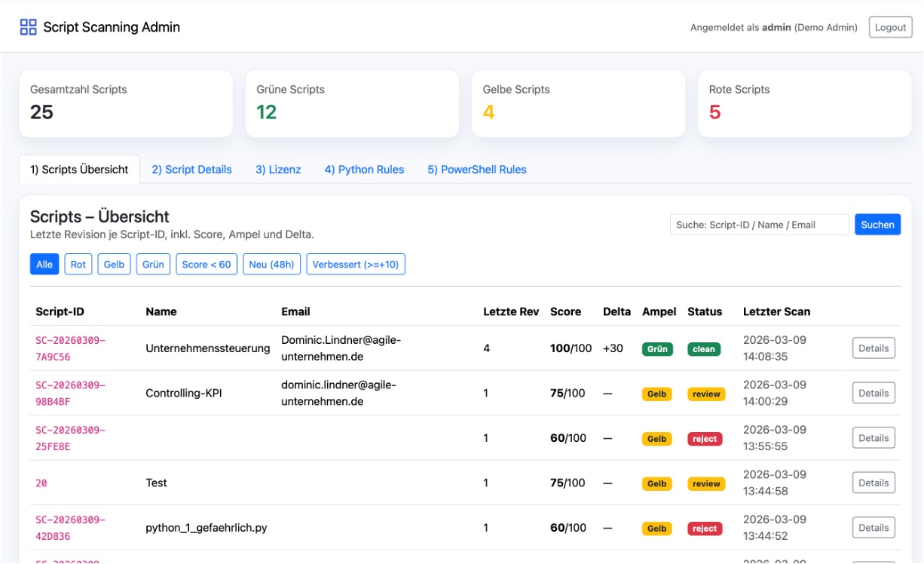Screen dimensions: 924x564
Task: Filter by Verbessert (>=+10)
Action: coord(356,265)
